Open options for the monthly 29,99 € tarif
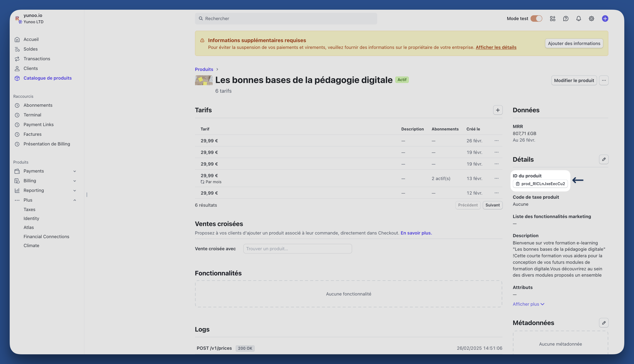 [x=496, y=178]
